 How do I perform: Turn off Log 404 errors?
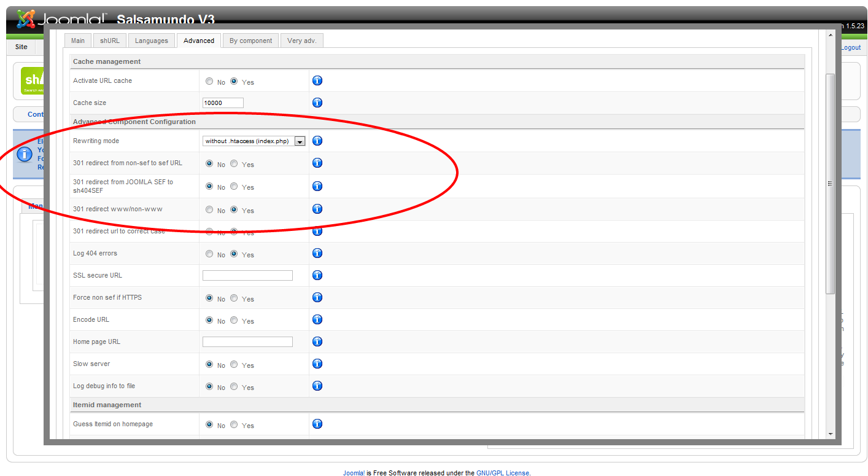coord(209,254)
